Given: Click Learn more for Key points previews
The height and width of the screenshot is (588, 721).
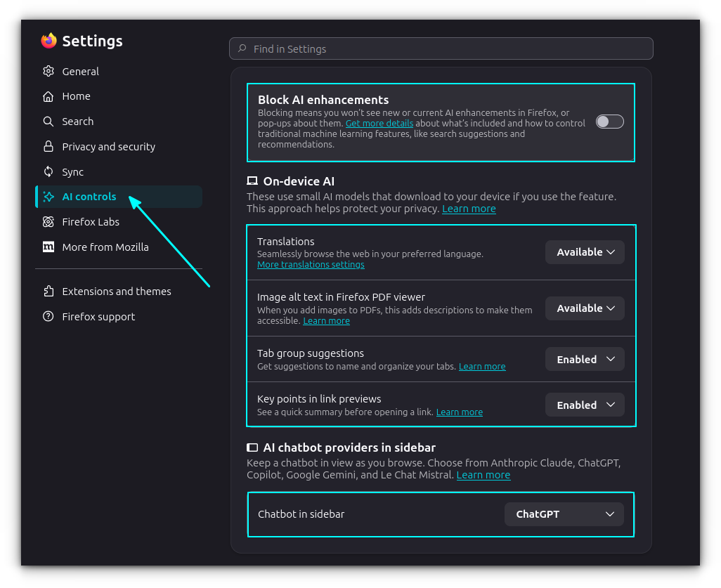Looking at the screenshot, I should [460, 412].
